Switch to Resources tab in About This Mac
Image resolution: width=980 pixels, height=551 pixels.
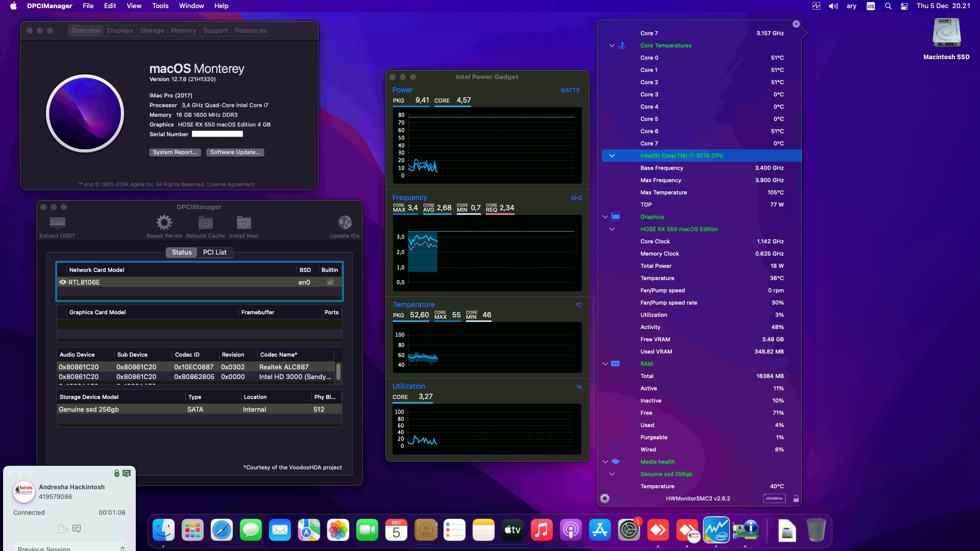(251, 31)
